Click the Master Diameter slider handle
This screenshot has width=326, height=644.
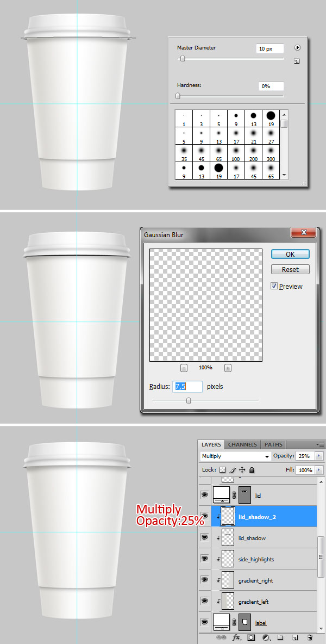pyautogui.click(x=183, y=59)
